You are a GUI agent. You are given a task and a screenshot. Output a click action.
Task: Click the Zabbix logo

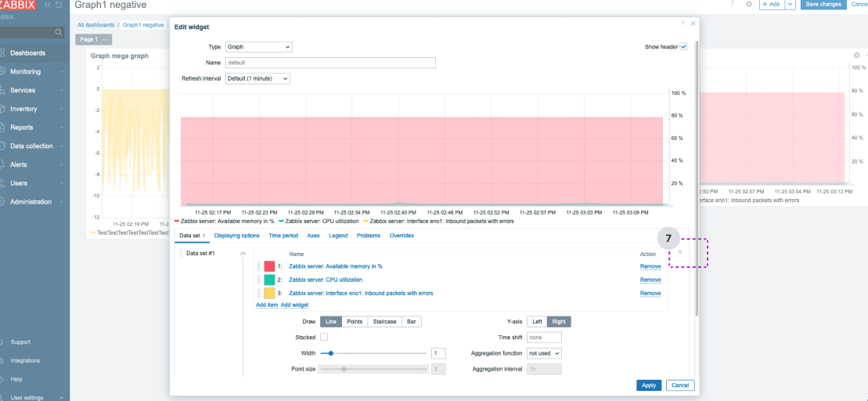click(x=18, y=5)
